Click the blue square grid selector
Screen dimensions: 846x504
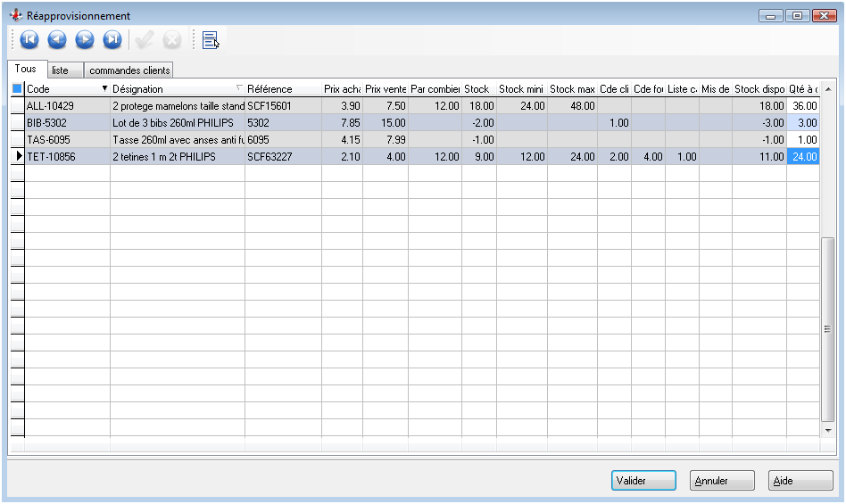tap(17, 88)
